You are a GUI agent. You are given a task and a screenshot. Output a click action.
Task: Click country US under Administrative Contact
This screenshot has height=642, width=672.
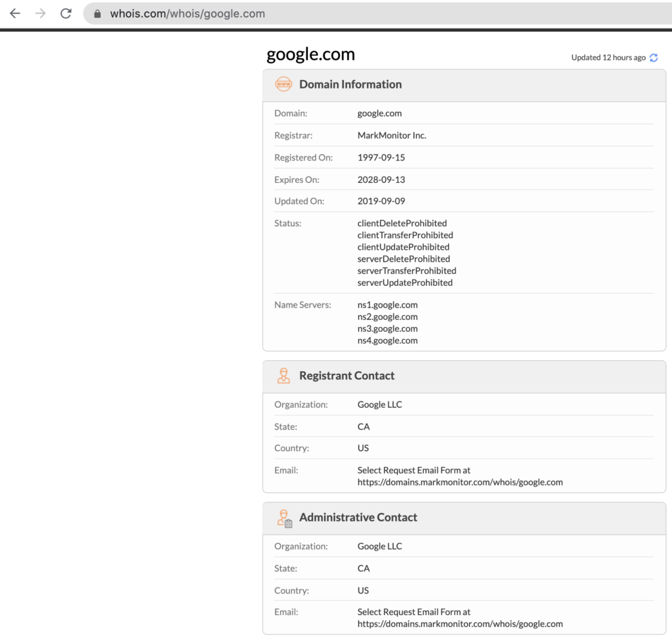[x=363, y=590]
